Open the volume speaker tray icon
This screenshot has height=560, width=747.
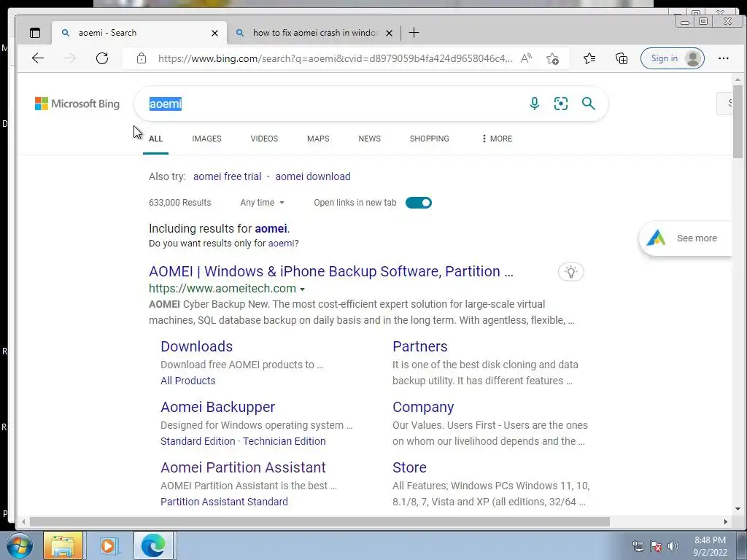click(x=673, y=546)
